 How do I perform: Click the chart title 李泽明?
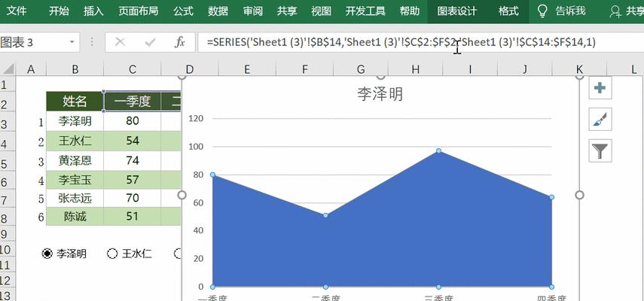[380, 94]
